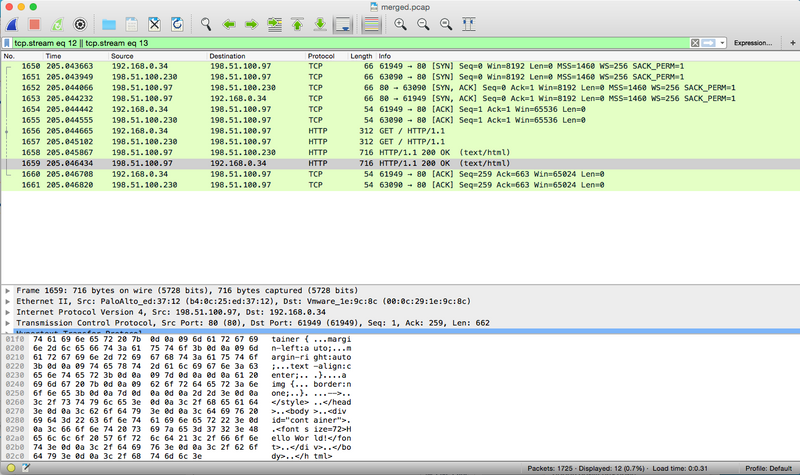The height and width of the screenshot is (475, 800).
Task: Click into the display filter field
Action: coord(350,43)
